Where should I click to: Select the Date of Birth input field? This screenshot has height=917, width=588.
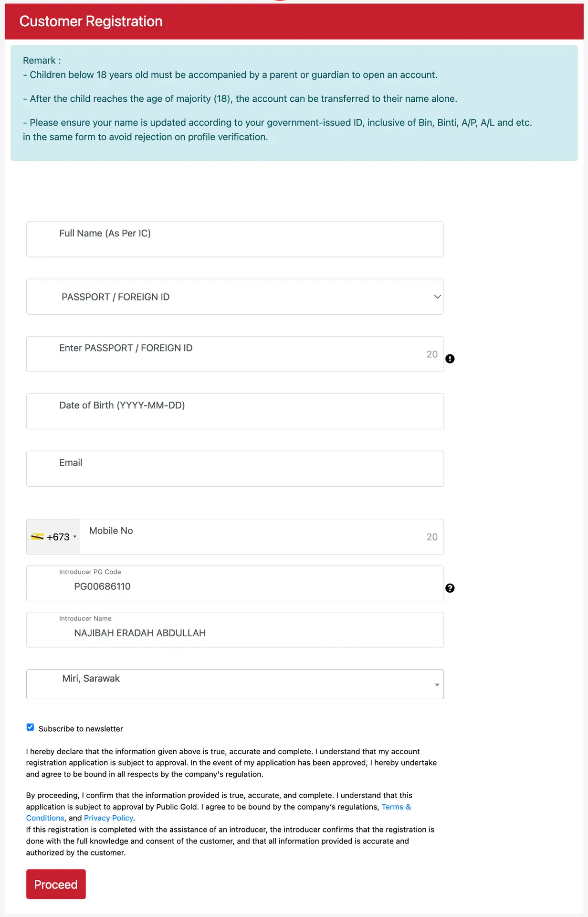235,411
